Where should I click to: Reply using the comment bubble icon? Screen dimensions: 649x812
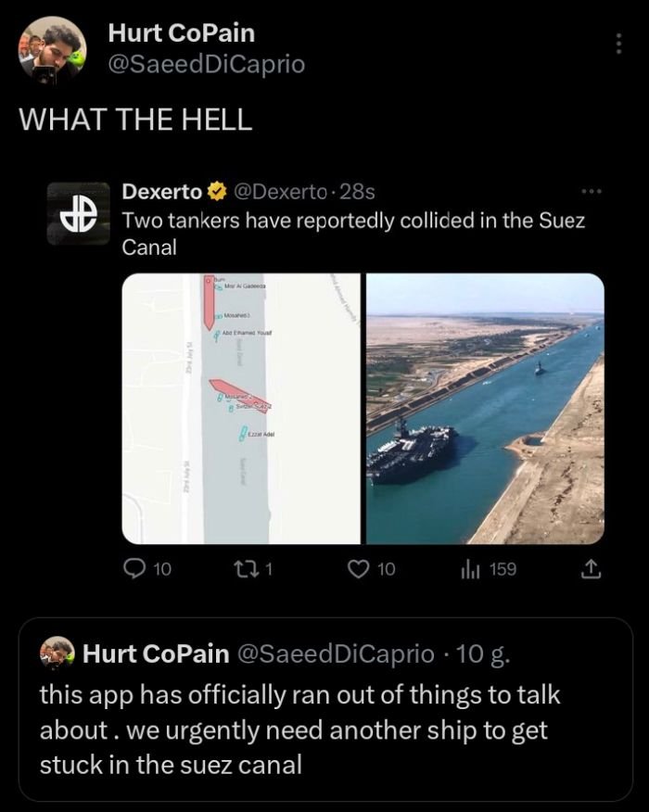pos(135,570)
